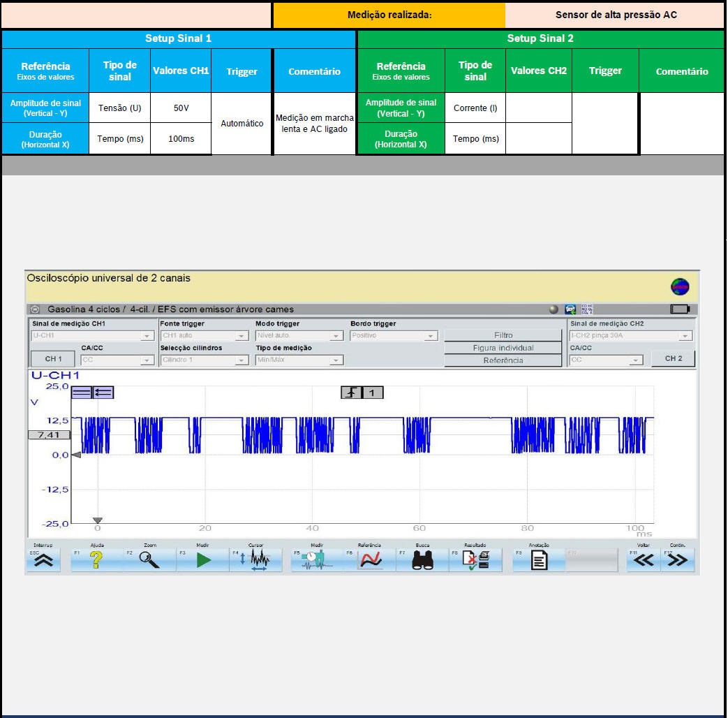Open the Anotação notes icon
Screen dimensions: 728x718
pyautogui.click(x=539, y=560)
